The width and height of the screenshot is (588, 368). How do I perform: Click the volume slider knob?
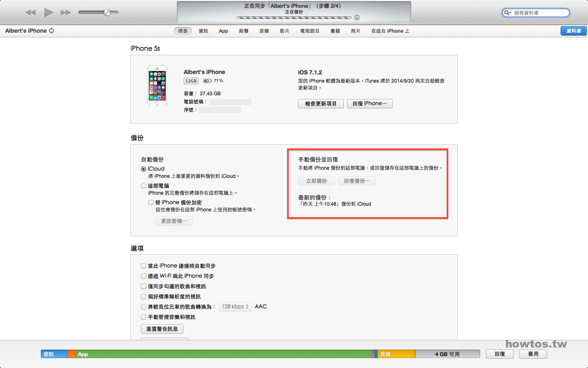(107, 13)
